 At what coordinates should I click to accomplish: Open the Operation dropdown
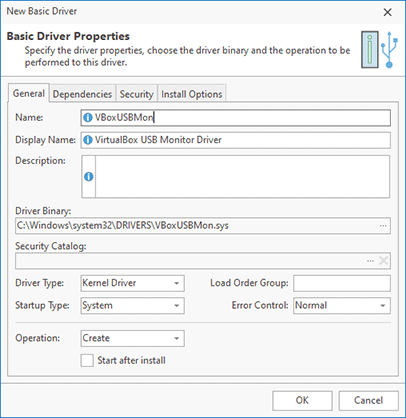[x=132, y=338]
